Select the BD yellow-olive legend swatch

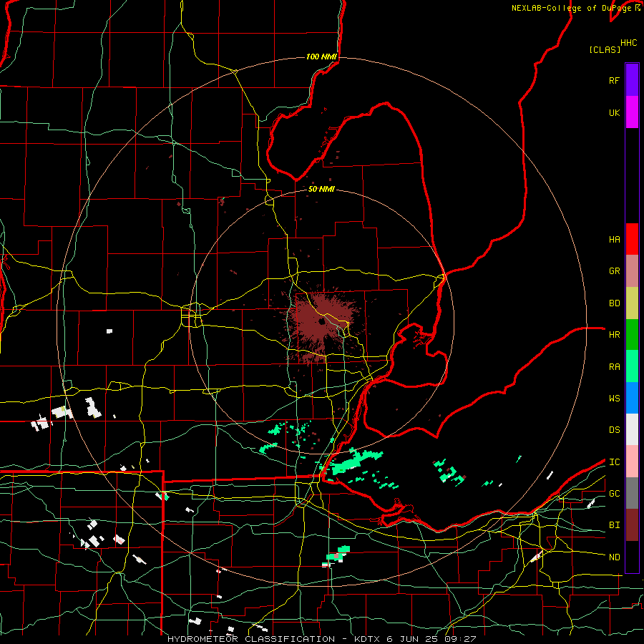(x=632, y=303)
